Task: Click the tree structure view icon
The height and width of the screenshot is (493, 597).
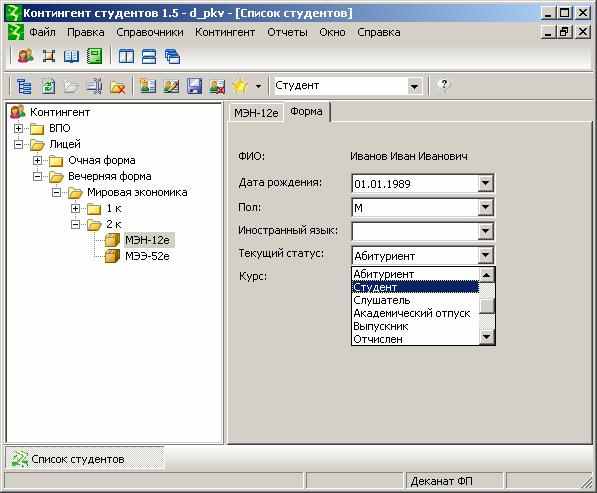Action: tap(24, 86)
